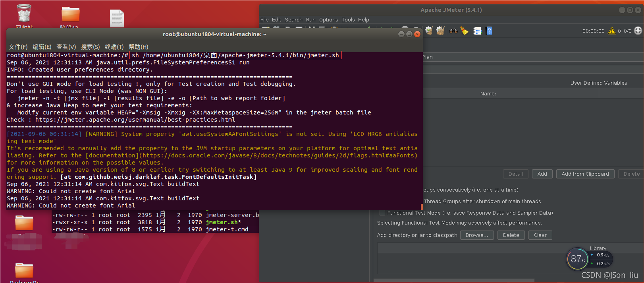The height and width of the screenshot is (283, 644).
Task: Open the orange desktop folder next to the trash
Action: (71, 14)
